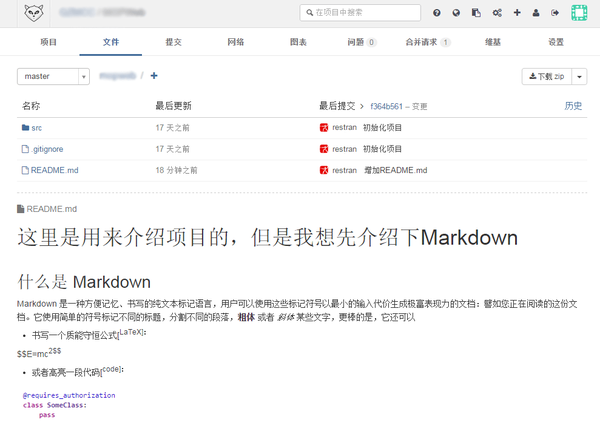600x422 pixels.
Task: Open the 设置 tab
Action: [x=556, y=42]
